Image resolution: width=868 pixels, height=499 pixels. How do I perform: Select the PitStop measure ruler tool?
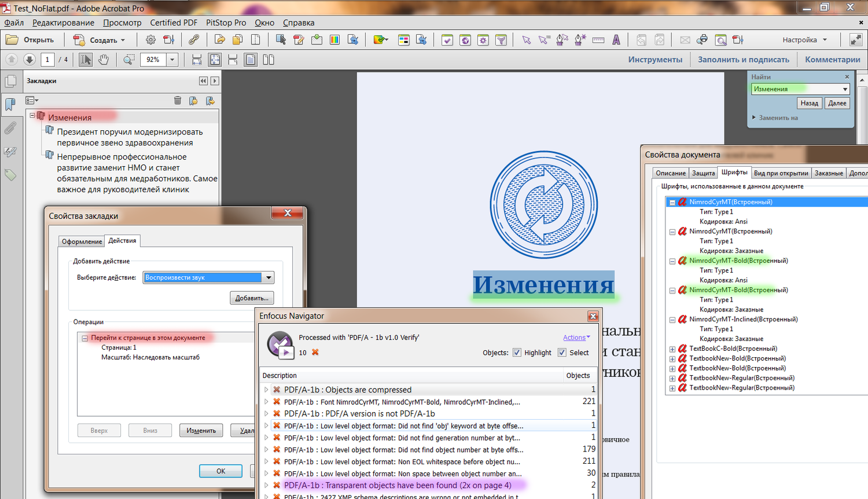(598, 40)
